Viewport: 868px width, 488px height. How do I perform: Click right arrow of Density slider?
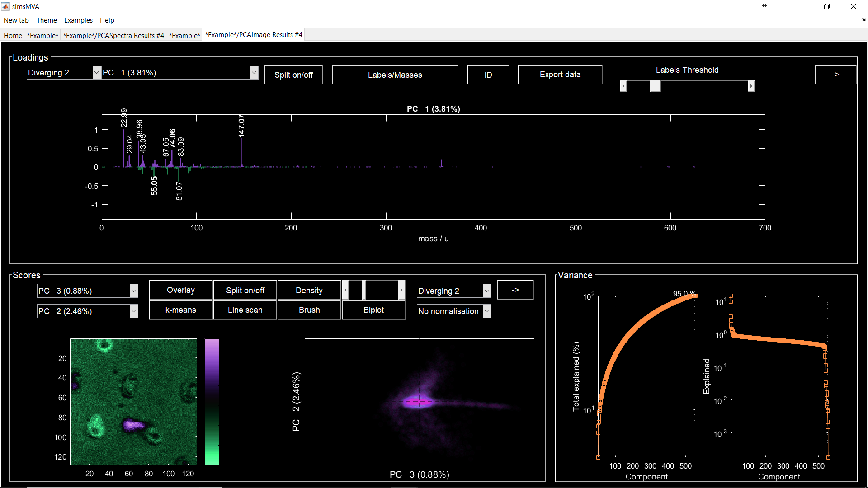(x=401, y=290)
